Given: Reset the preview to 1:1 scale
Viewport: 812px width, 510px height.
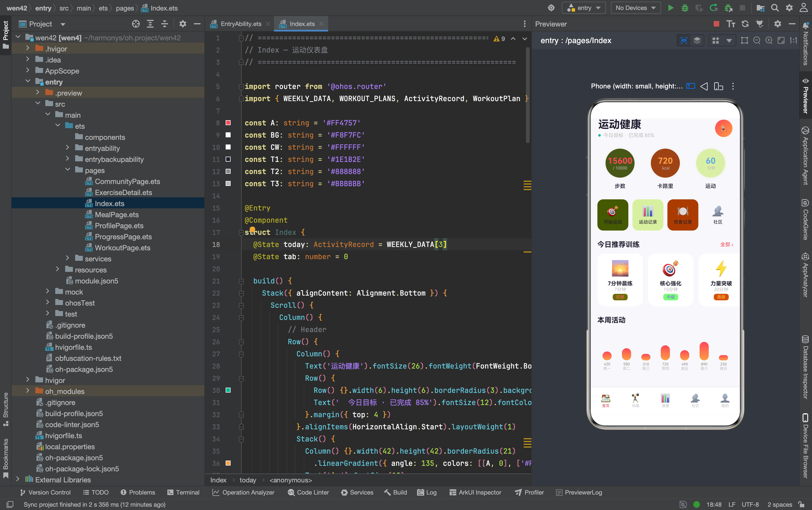Looking at the screenshot, I should pyautogui.click(x=793, y=41).
